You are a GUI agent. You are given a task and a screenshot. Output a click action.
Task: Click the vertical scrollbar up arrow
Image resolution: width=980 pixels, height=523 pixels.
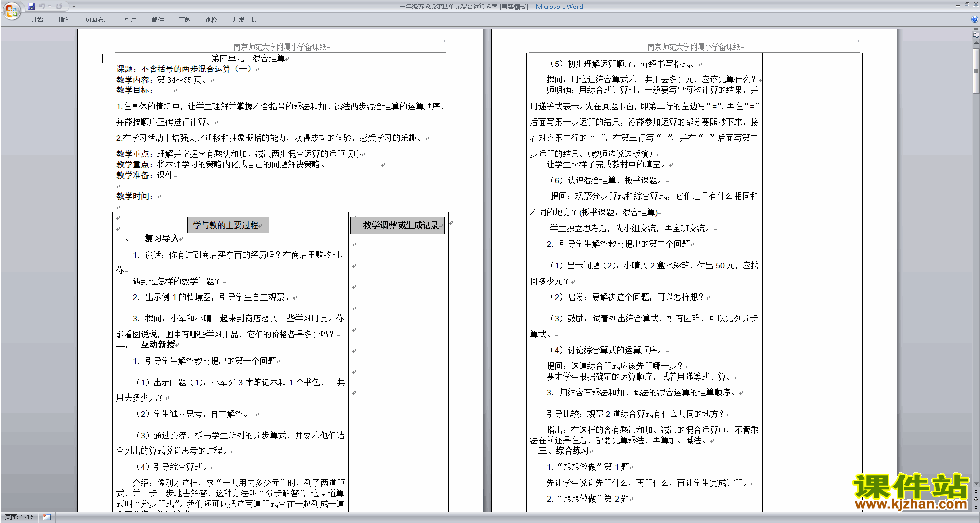pos(976,42)
